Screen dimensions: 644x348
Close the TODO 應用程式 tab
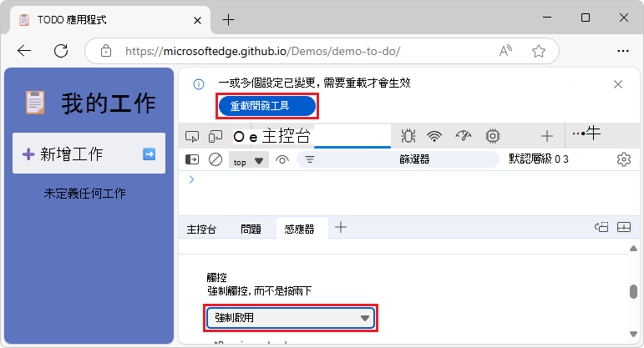(197, 20)
